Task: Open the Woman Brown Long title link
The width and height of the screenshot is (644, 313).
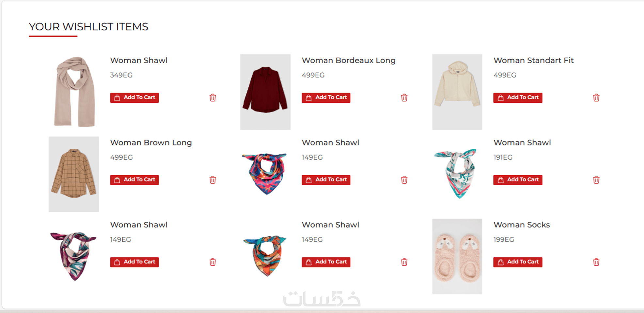Action: pyautogui.click(x=151, y=142)
